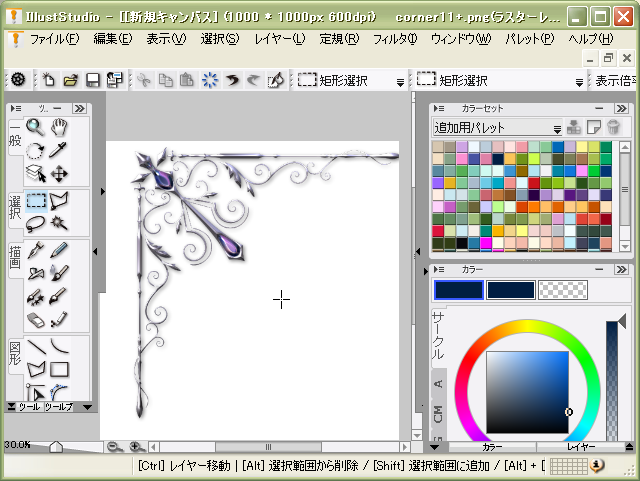Select the Magic wand tool
This screenshot has width=640, height=481.
pyautogui.click(x=59, y=224)
